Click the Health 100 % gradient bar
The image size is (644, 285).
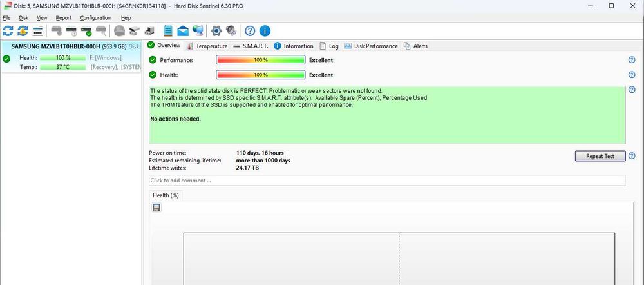pos(261,75)
